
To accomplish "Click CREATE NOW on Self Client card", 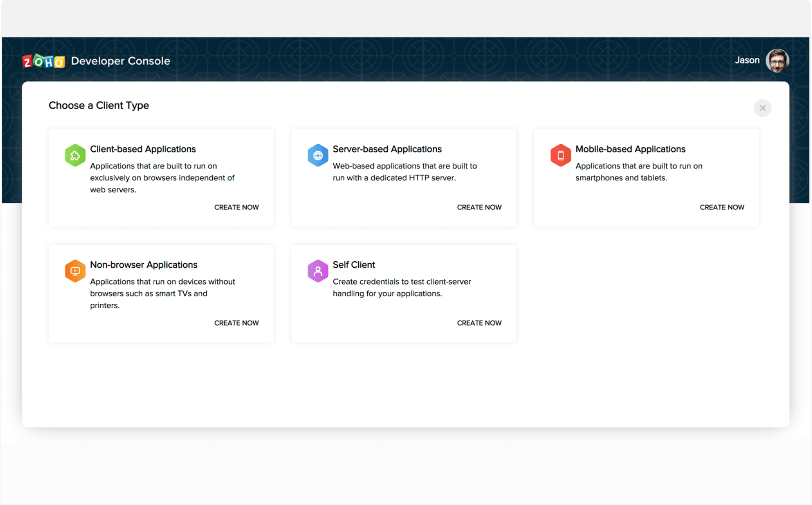I will tap(479, 323).
